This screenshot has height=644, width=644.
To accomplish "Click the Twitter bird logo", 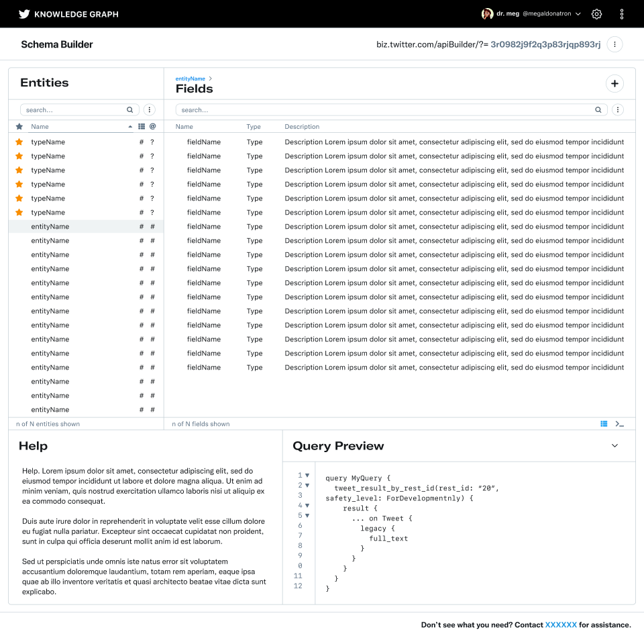I will pyautogui.click(x=24, y=13).
